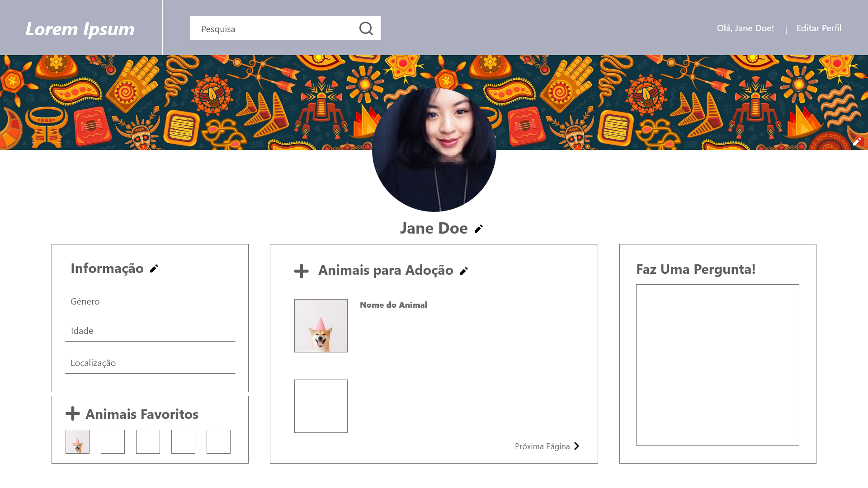Click pencil icon on banner image
The image size is (868, 488).
click(x=857, y=141)
